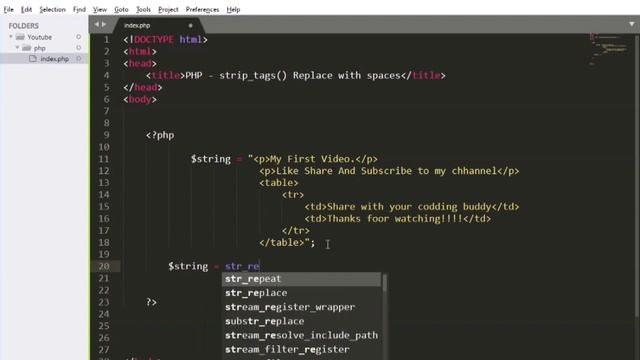Open the Project menu
This screenshot has width=640, height=360.
[168, 9]
